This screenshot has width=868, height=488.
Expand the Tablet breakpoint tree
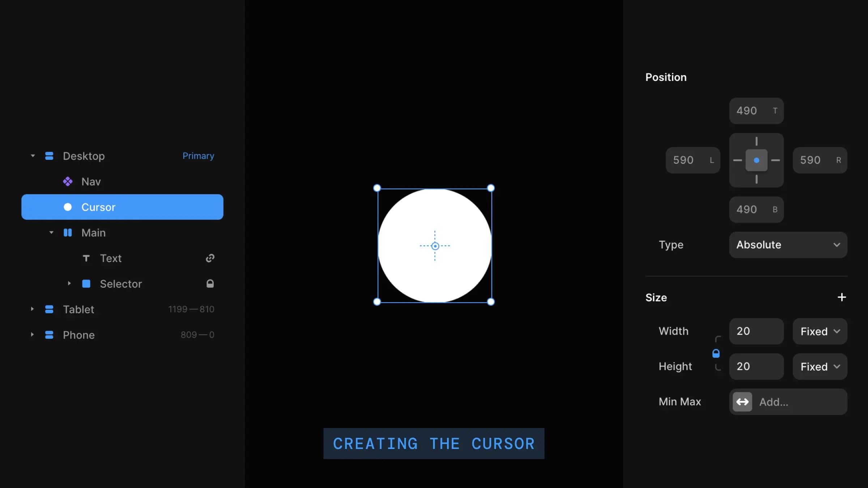(32, 309)
